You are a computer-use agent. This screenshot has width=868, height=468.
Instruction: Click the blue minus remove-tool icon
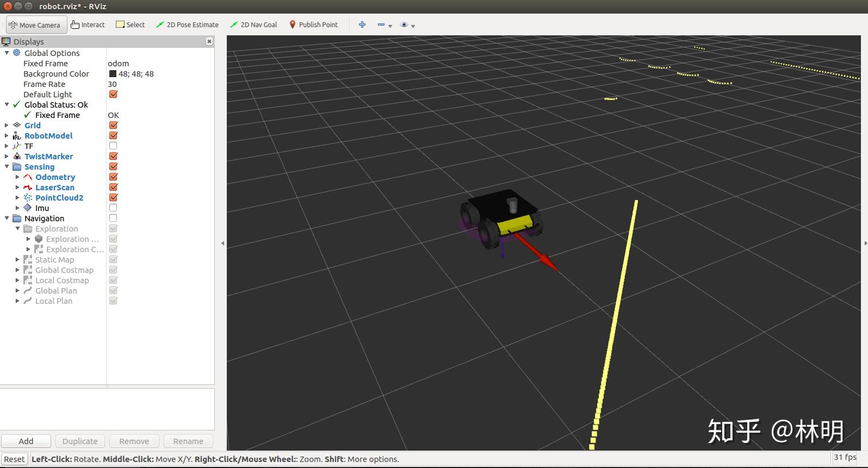381,24
